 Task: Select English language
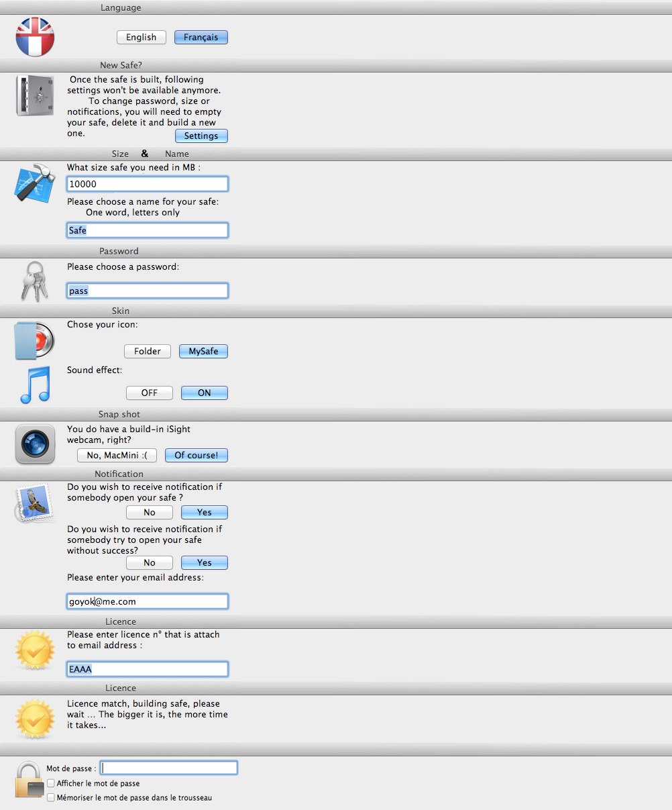[141, 38]
